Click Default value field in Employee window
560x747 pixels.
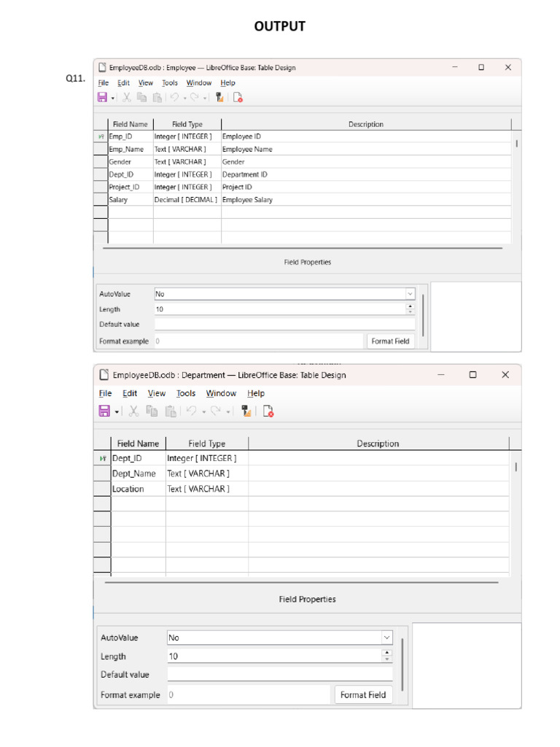(285, 325)
